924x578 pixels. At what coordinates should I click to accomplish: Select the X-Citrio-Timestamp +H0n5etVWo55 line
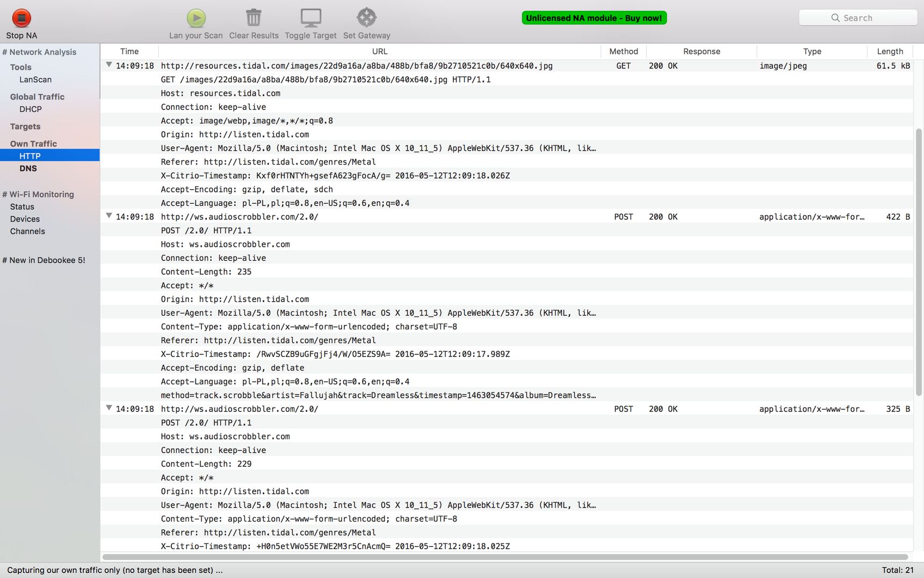pos(335,546)
